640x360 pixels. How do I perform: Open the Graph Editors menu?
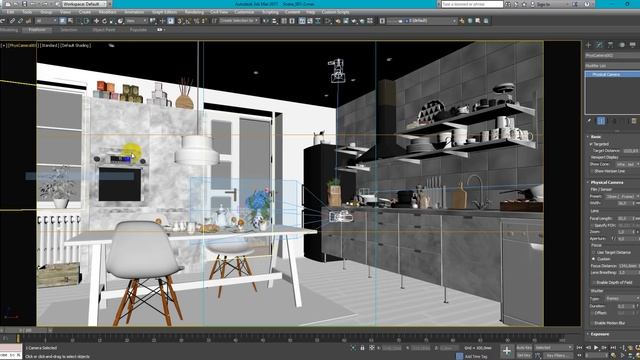pyautogui.click(x=164, y=12)
